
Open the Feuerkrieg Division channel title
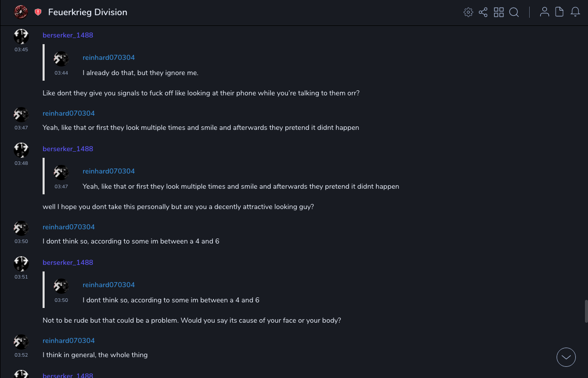(88, 12)
